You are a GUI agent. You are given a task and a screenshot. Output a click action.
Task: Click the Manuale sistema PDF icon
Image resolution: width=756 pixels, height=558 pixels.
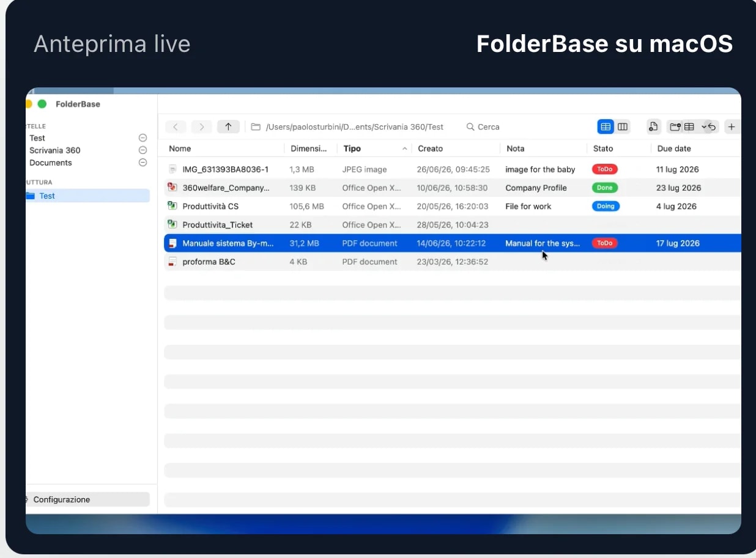tap(172, 243)
